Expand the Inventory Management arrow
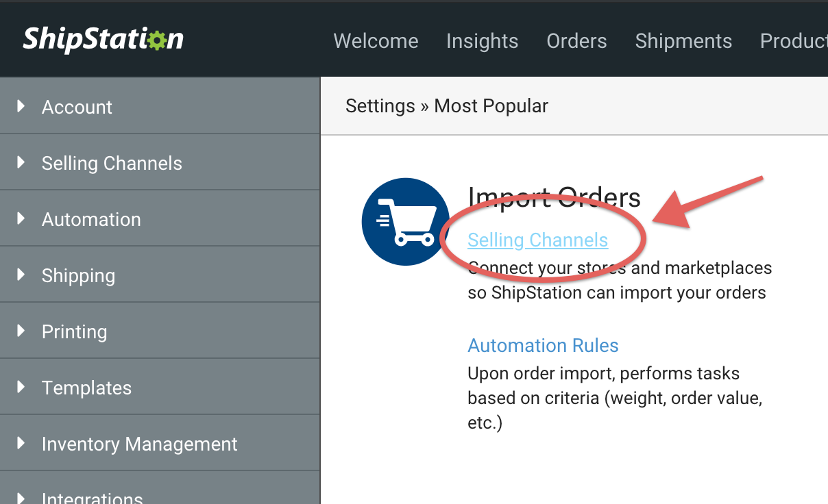 coord(21,443)
